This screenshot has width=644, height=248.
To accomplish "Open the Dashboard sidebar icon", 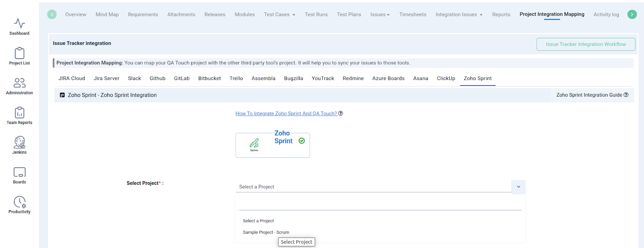I will 19,27.
